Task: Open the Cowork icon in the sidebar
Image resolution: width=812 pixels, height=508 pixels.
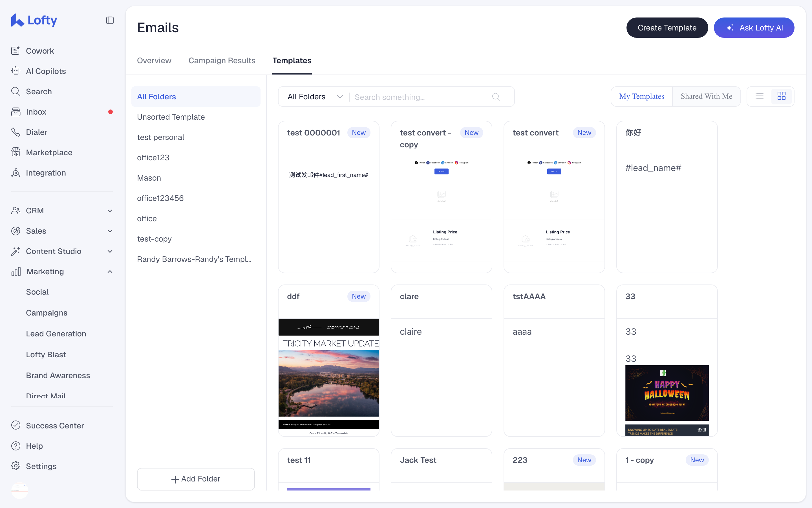Action: tap(16, 51)
